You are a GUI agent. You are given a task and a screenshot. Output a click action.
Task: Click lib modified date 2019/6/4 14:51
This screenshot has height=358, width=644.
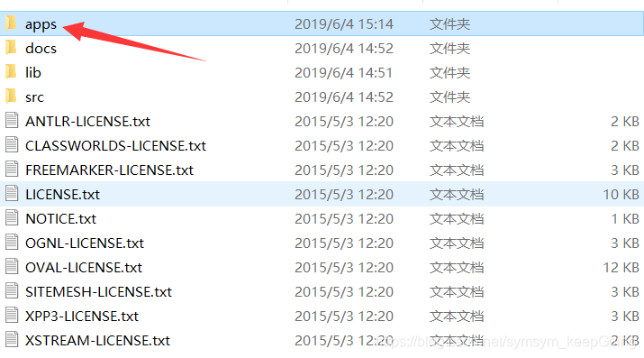(x=343, y=73)
